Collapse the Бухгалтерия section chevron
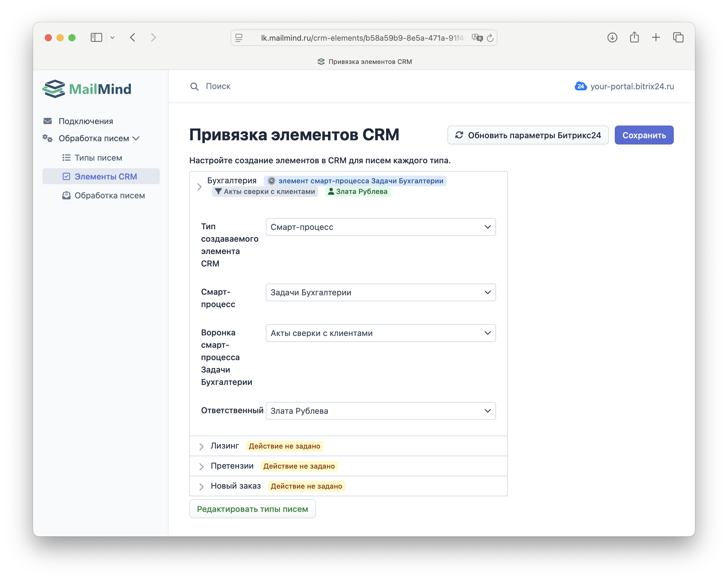The image size is (728, 580). click(x=200, y=187)
